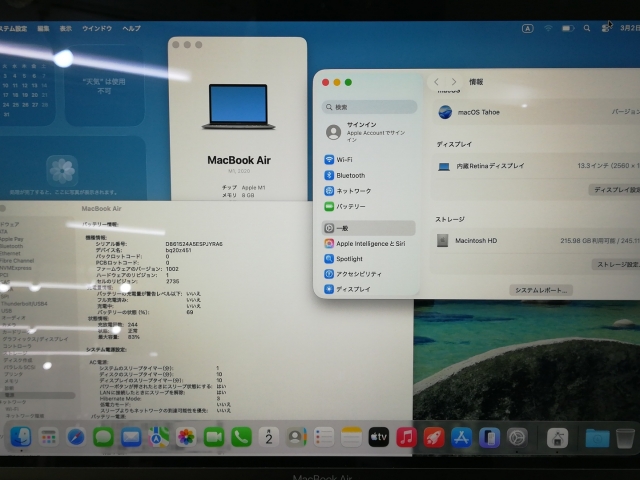The height and width of the screenshot is (480, 640).
Task: Click 内蔵Retinaディスプレイ row
Action: tap(536, 166)
